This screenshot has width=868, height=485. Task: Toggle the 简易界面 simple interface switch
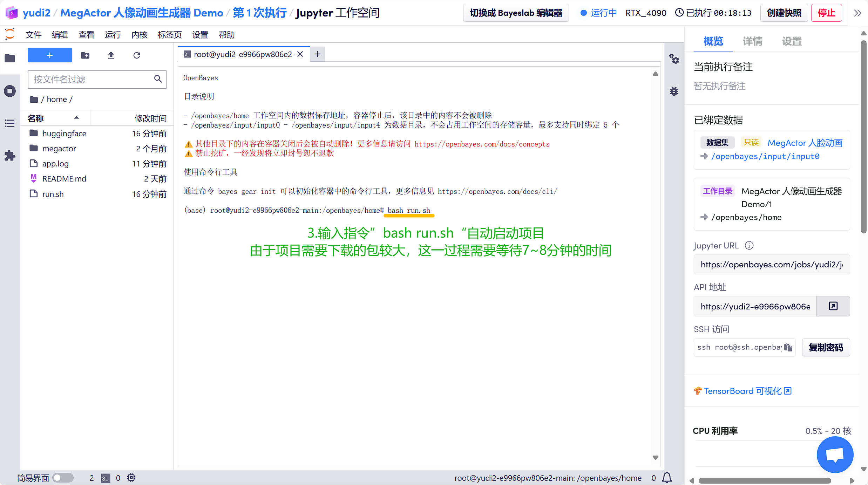point(63,478)
